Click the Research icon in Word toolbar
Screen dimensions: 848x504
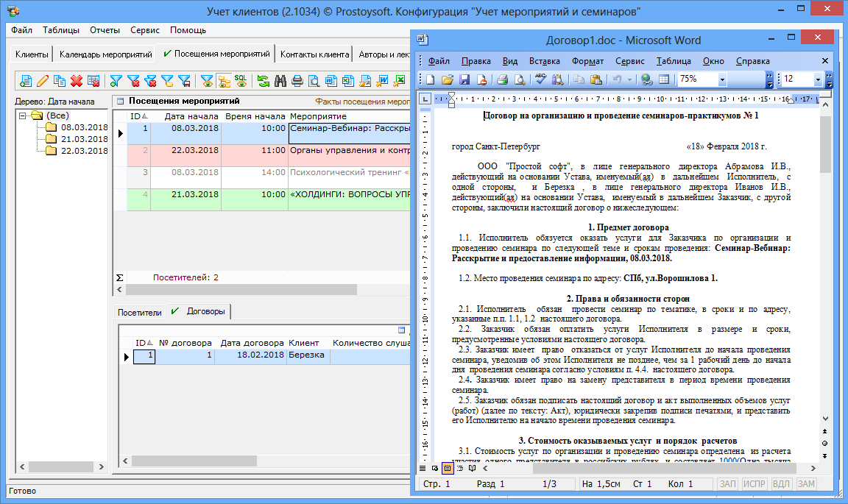557,79
